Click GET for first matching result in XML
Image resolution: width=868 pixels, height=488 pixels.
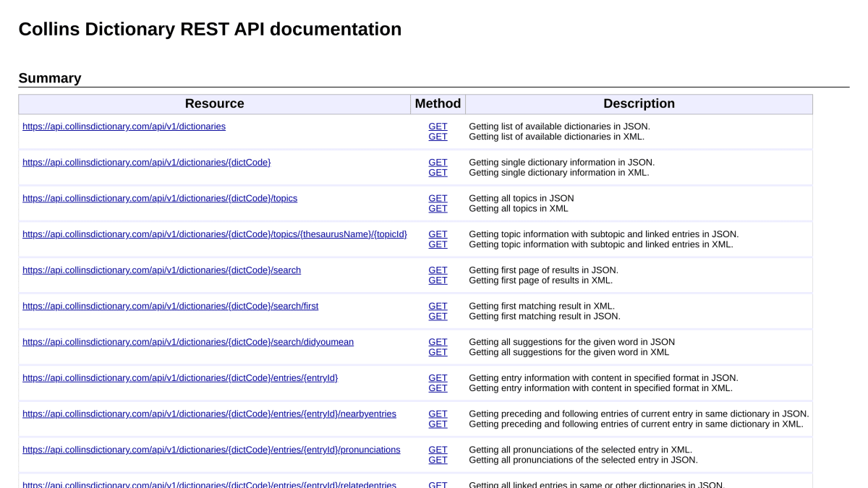click(x=438, y=306)
